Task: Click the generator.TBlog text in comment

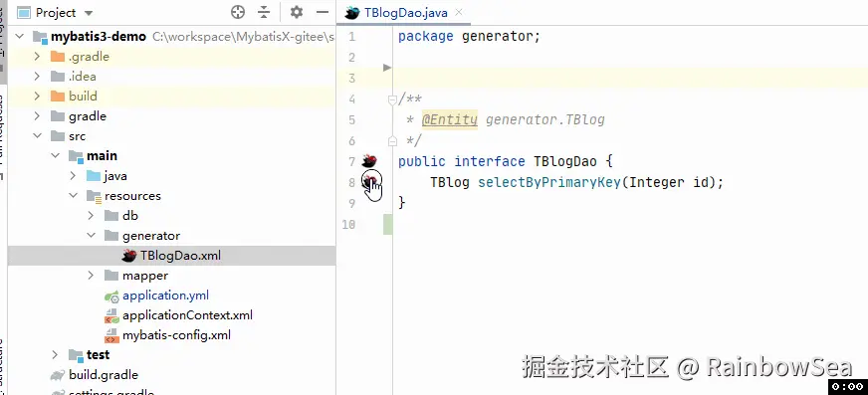Action: coord(545,119)
